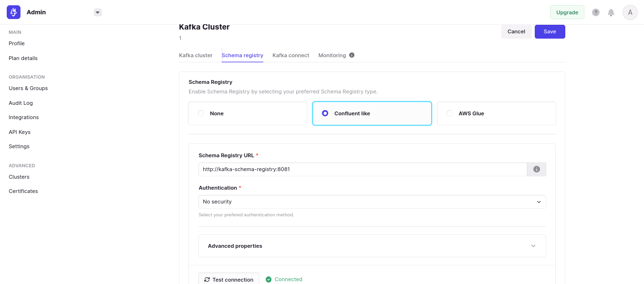Open the Audit Log page

click(x=21, y=103)
